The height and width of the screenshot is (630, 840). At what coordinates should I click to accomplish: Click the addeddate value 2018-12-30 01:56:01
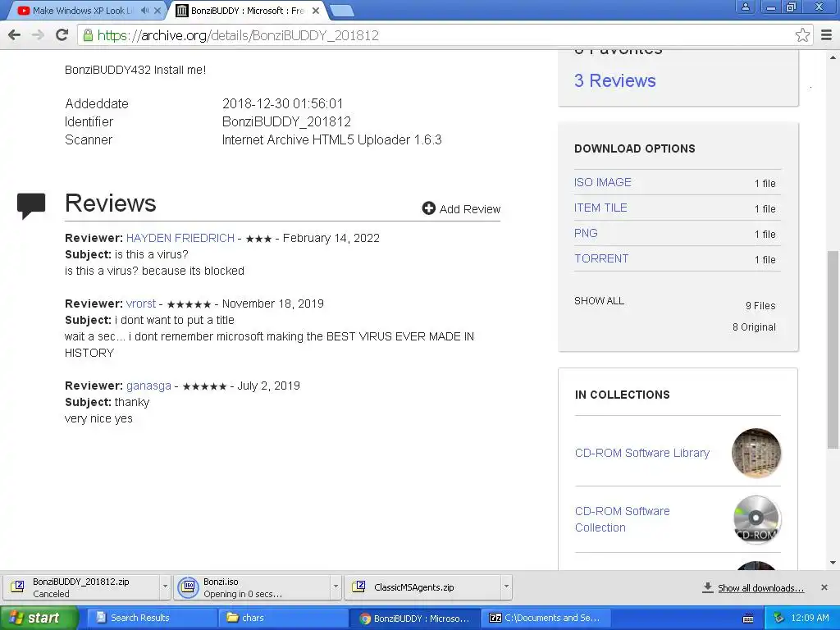[282, 103]
